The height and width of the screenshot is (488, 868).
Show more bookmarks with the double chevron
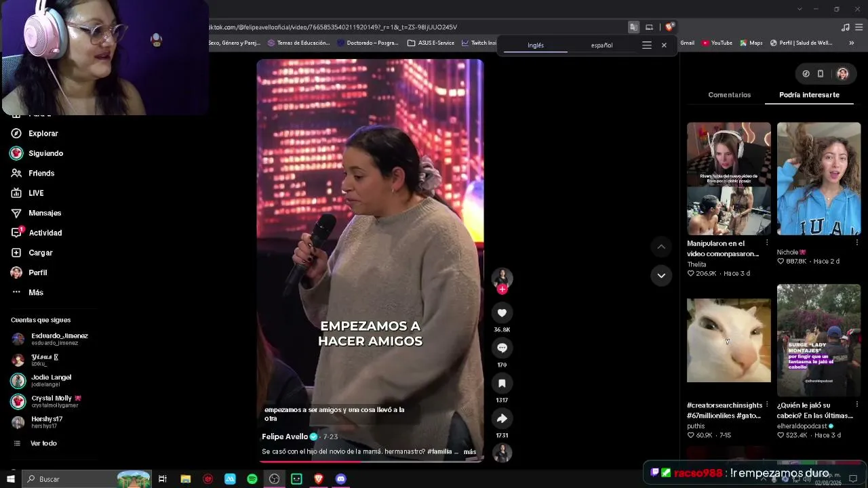tap(852, 43)
